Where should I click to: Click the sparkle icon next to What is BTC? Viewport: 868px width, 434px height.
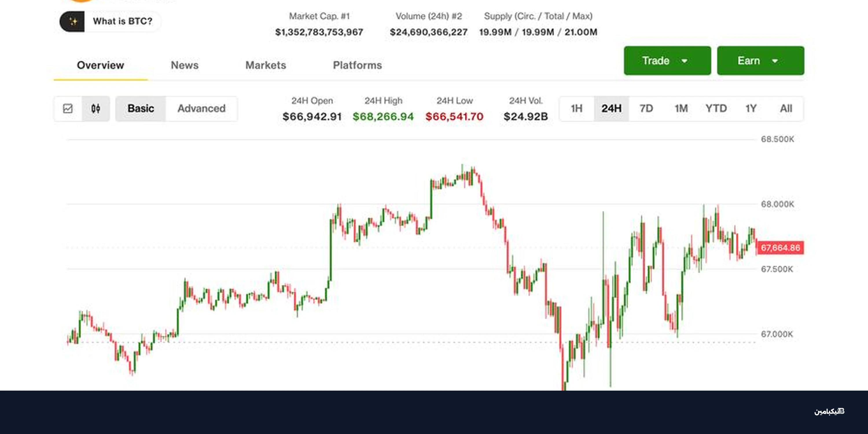[x=74, y=21]
